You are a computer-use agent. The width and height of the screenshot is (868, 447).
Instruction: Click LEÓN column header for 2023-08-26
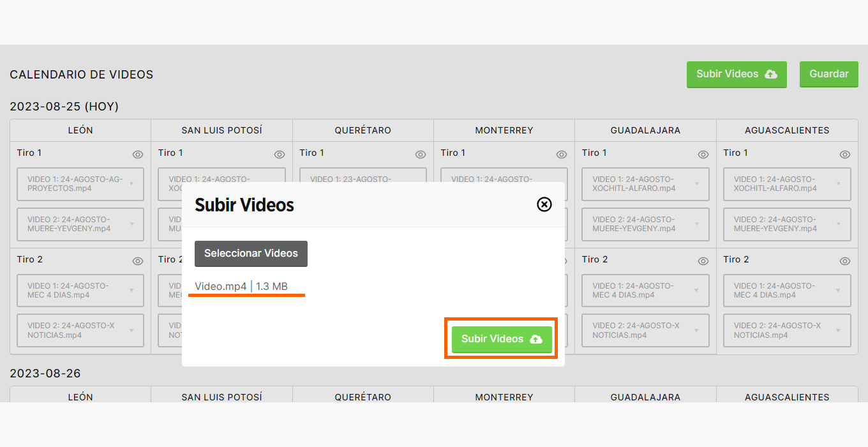[x=80, y=396]
